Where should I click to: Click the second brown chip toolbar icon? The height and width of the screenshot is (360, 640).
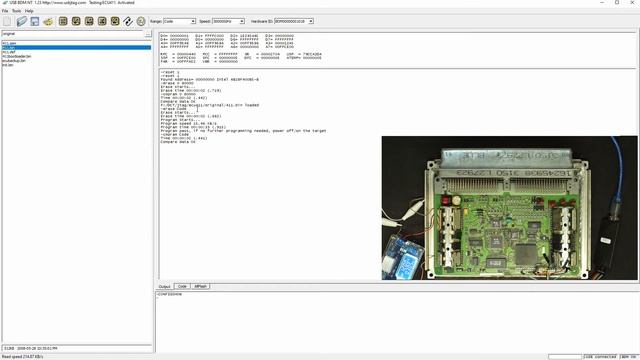click(x=76, y=21)
